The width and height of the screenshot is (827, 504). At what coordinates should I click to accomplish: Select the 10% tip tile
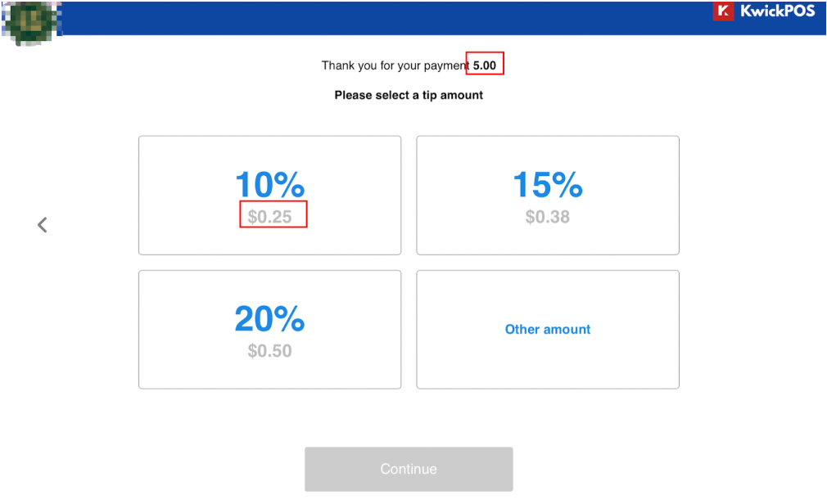[x=269, y=196]
